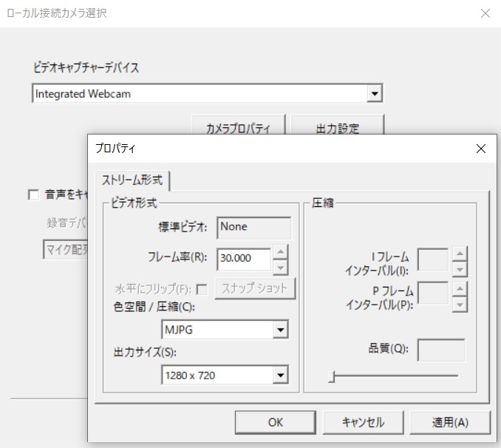Click the 標準ビデオ None field
The image size is (501, 448).
254,228
